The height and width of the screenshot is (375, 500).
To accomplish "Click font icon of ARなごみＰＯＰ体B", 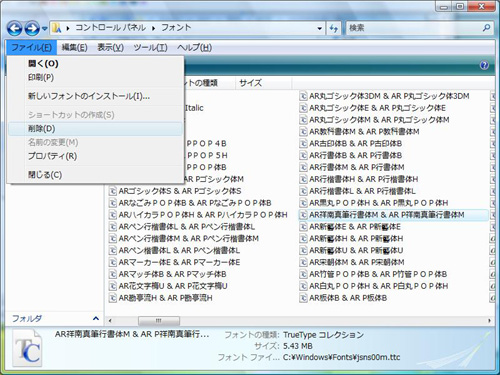I will [113, 203].
